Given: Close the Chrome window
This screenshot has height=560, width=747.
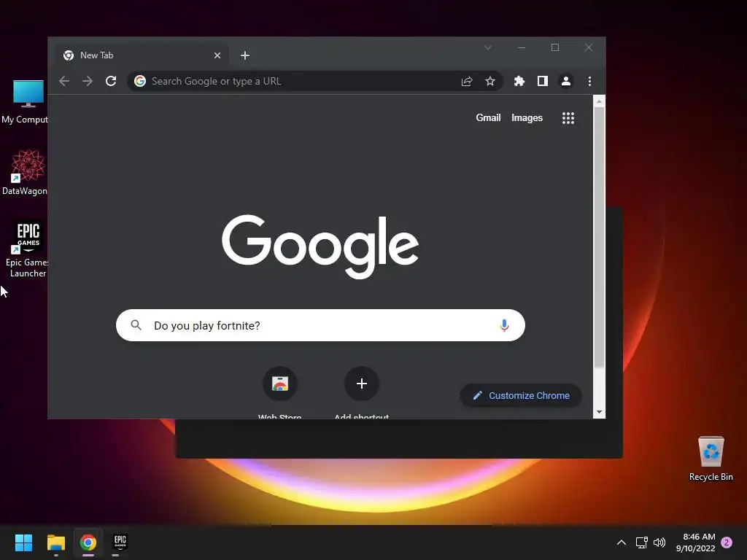Looking at the screenshot, I should pyautogui.click(x=589, y=47).
